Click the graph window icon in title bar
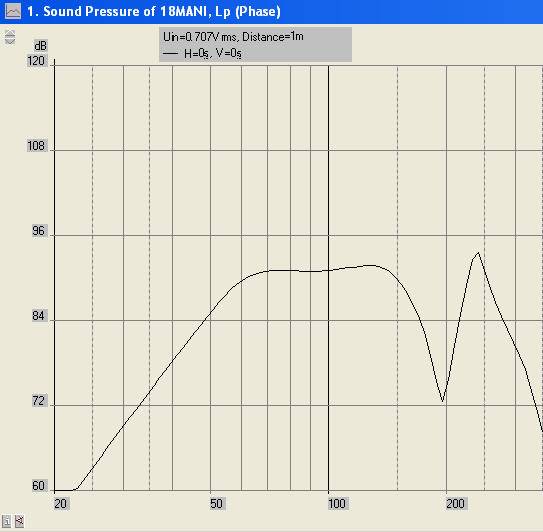 13,11
